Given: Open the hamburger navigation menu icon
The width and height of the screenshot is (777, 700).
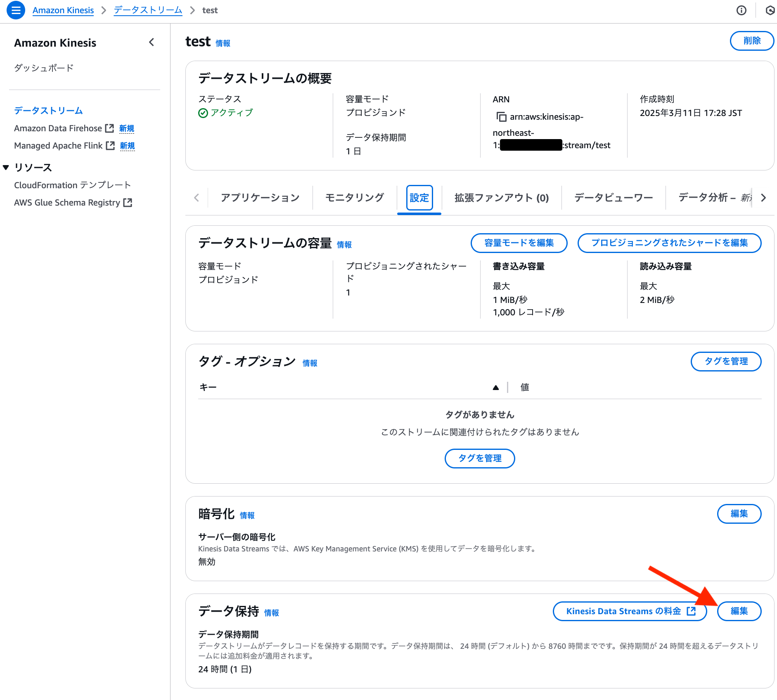Looking at the screenshot, I should click(16, 10).
